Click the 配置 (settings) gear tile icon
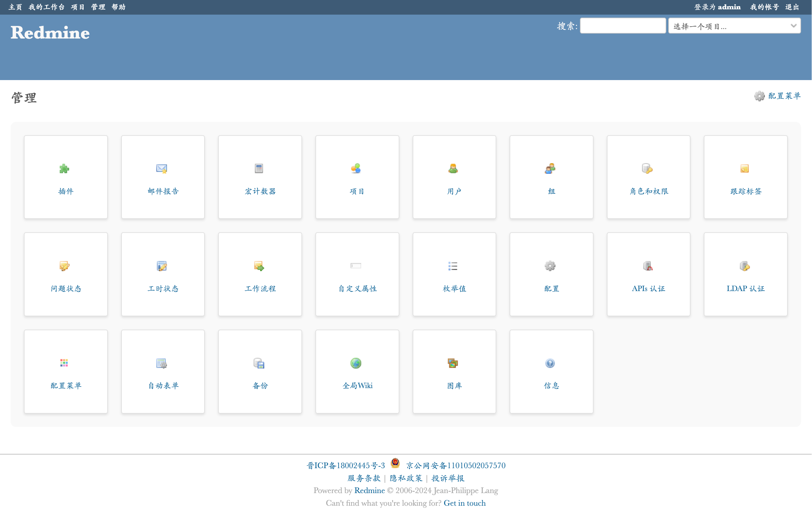The height and width of the screenshot is (513, 812). point(550,266)
